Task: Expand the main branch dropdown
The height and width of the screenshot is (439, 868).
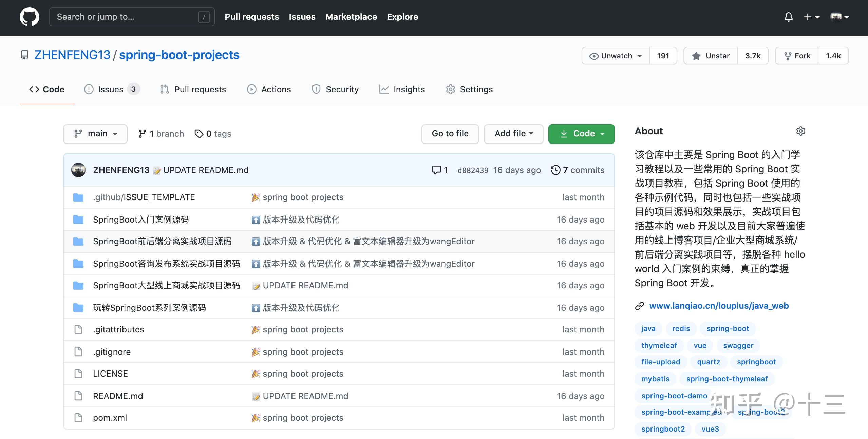Action: click(x=95, y=134)
